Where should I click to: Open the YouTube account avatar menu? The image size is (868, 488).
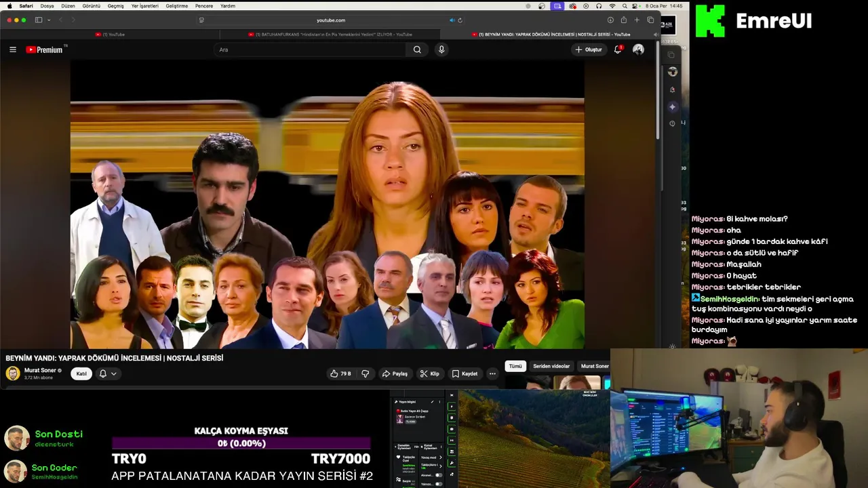[x=638, y=49]
